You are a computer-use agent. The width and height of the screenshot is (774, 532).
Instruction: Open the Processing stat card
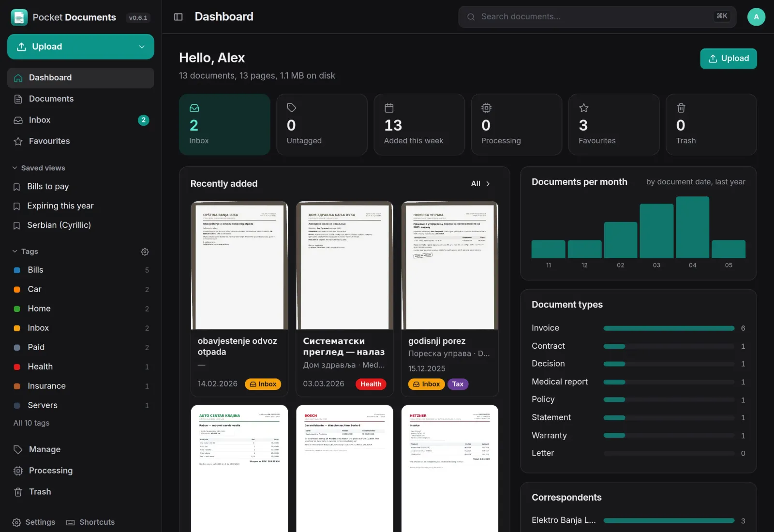click(517, 124)
